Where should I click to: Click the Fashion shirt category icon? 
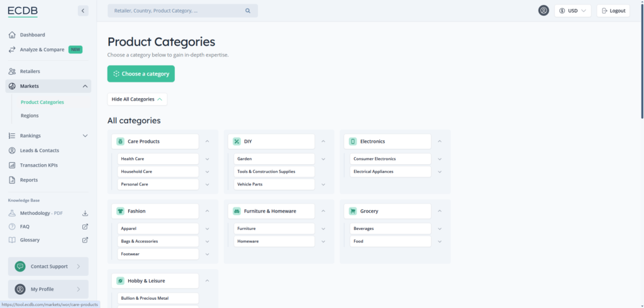coord(120,211)
